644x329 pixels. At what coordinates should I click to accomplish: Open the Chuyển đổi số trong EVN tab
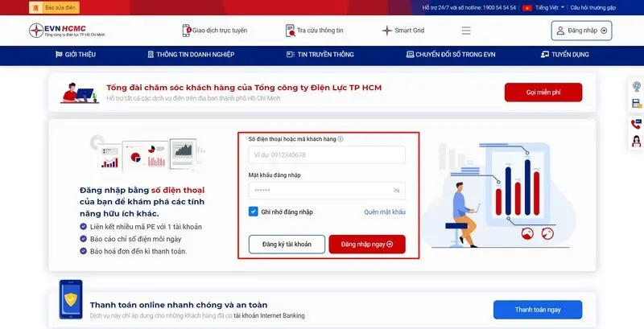(451, 55)
